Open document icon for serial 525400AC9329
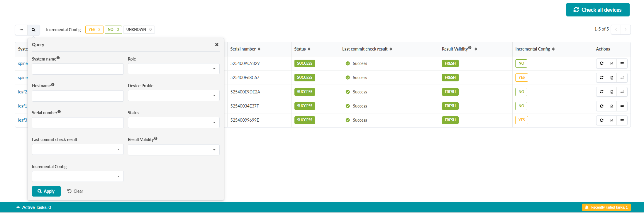Screen dimensions: 644x213 [612, 63]
